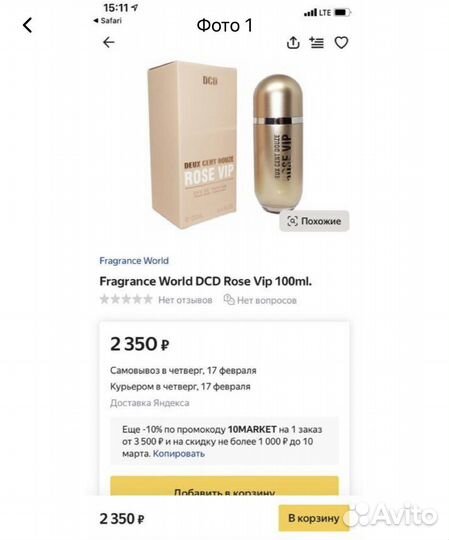Click the questions speech bubble icon
Viewport: 449px width, 540px height.
pyautogui.click(x=229, y=300)
